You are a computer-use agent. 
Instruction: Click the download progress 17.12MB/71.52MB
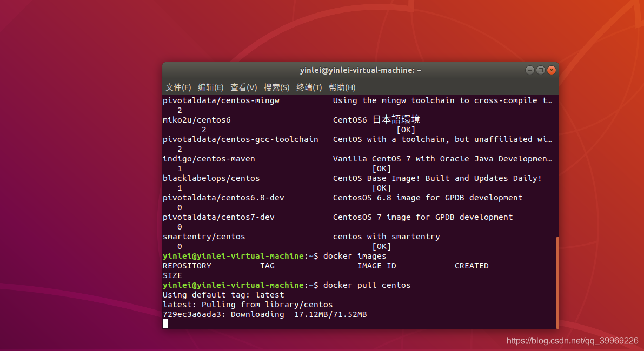click(x=330, y=314)
